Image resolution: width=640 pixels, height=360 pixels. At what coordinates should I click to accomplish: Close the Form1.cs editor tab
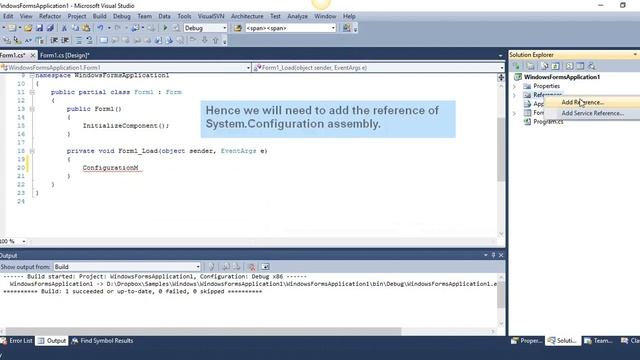click(x=33, y=55)
